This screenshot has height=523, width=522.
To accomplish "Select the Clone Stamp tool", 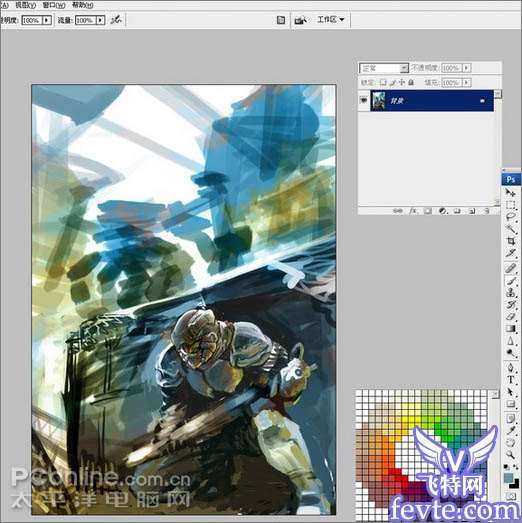I will pos(510,293).
